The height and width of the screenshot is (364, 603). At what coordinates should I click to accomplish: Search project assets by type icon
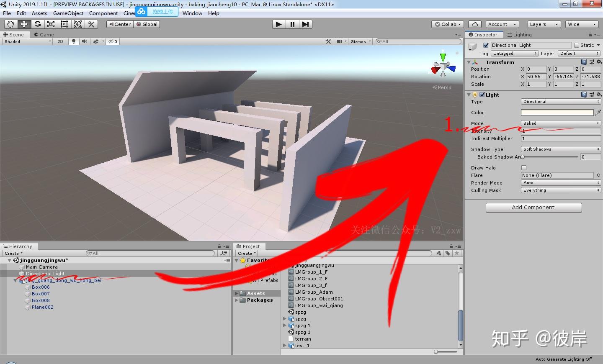point(439,253)
